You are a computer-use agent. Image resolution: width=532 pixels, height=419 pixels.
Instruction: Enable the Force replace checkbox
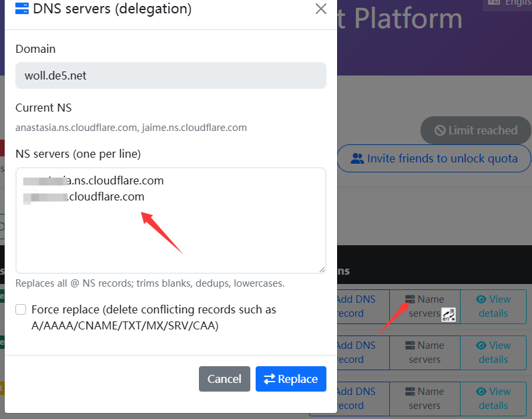point(21,309)
